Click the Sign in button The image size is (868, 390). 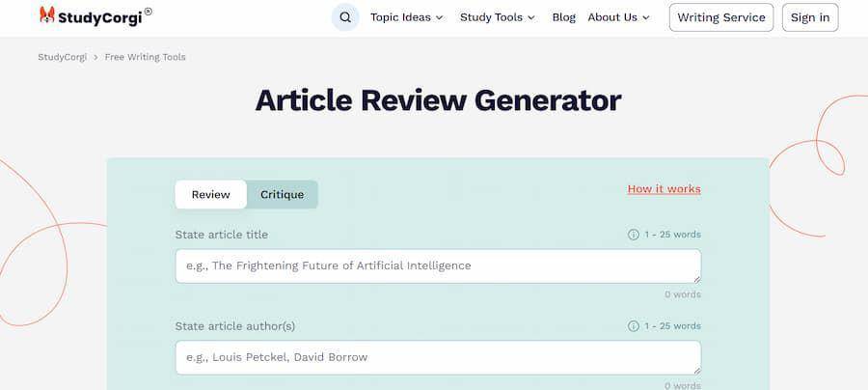pos(810,17)
